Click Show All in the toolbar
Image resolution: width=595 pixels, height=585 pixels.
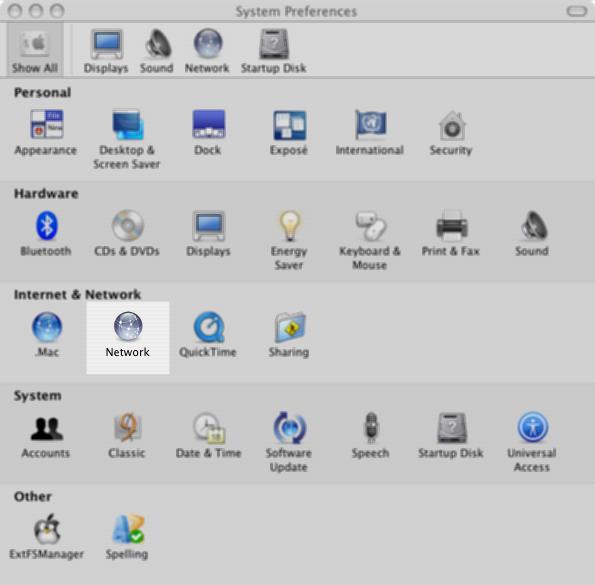[35, 50]
